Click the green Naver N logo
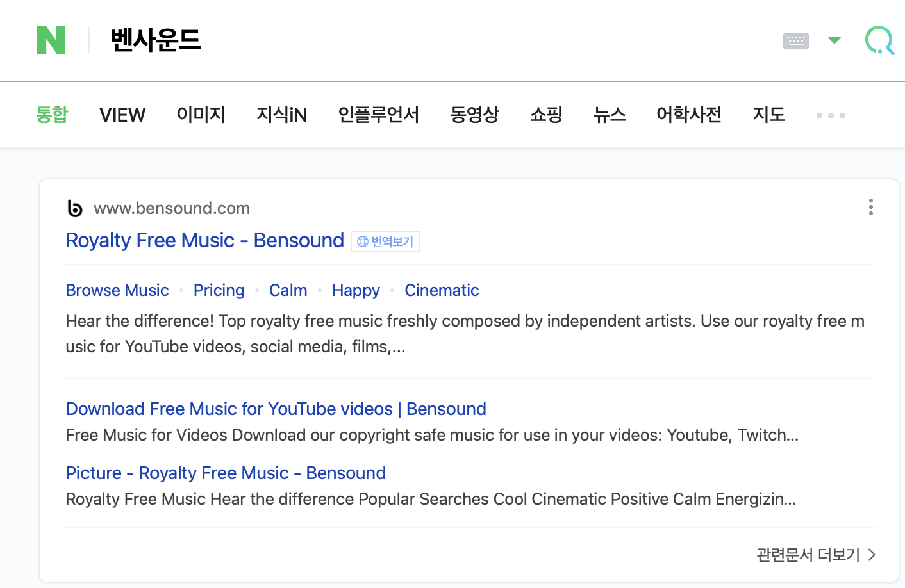905x588 pixels. pyautogui.click(x=51, y=40)
